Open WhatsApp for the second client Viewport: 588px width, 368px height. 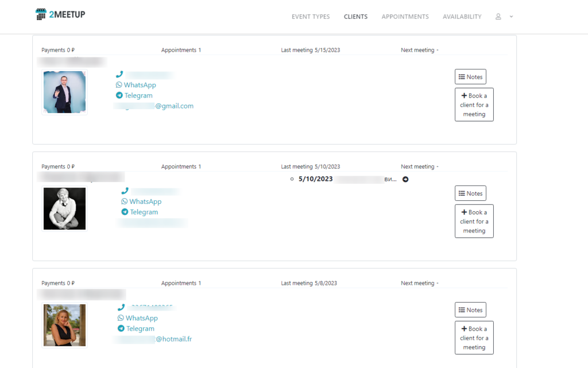tap(125, 201)
